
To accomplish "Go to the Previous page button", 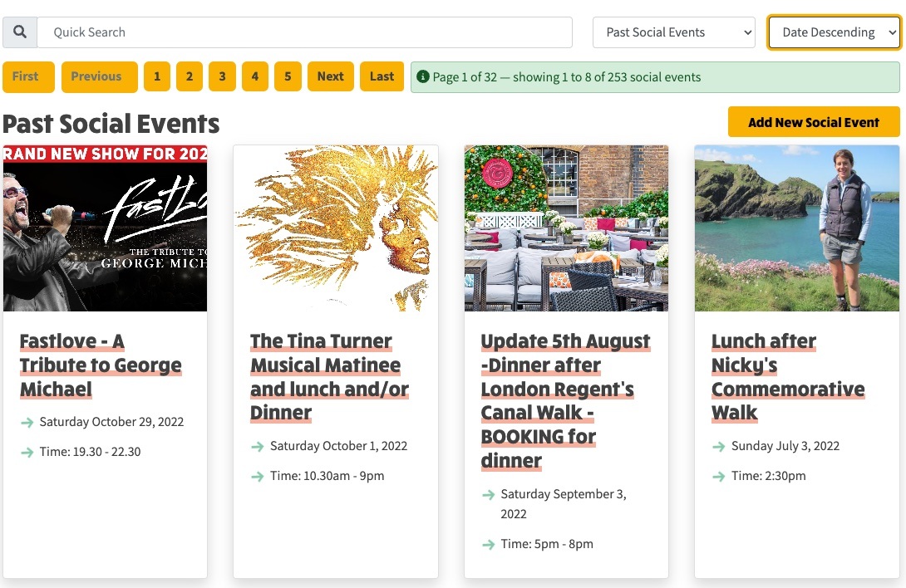I will coord(100,76).
